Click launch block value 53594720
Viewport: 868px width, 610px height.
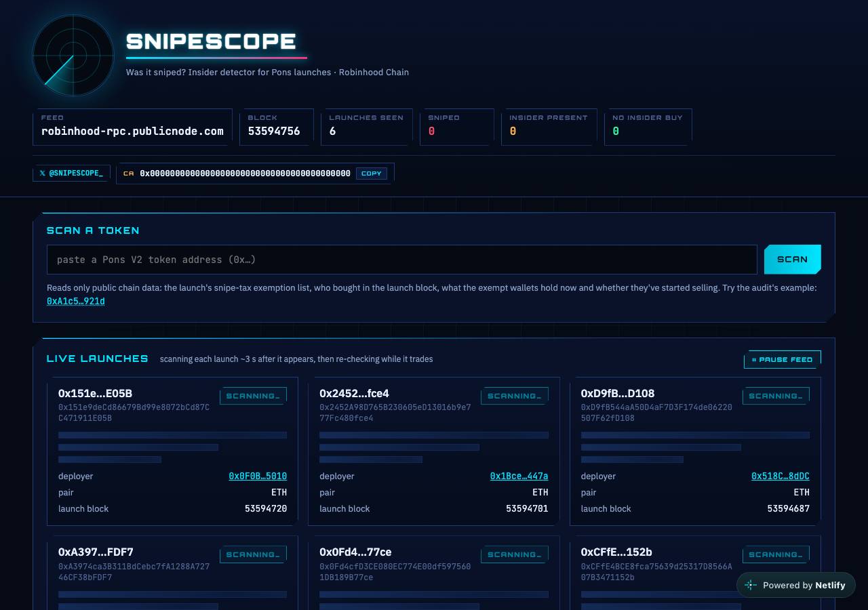click(x=266, y=509)
